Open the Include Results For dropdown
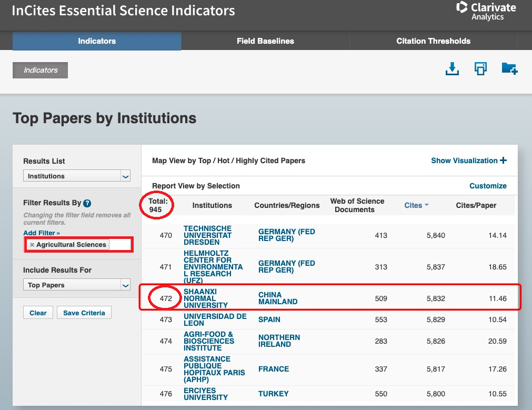This screenshot has width=532, height=410. [x=77, y=285]
